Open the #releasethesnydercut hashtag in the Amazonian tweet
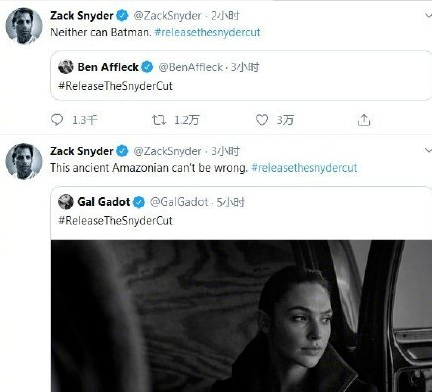 pyautogui.click(x=304, y=168)
